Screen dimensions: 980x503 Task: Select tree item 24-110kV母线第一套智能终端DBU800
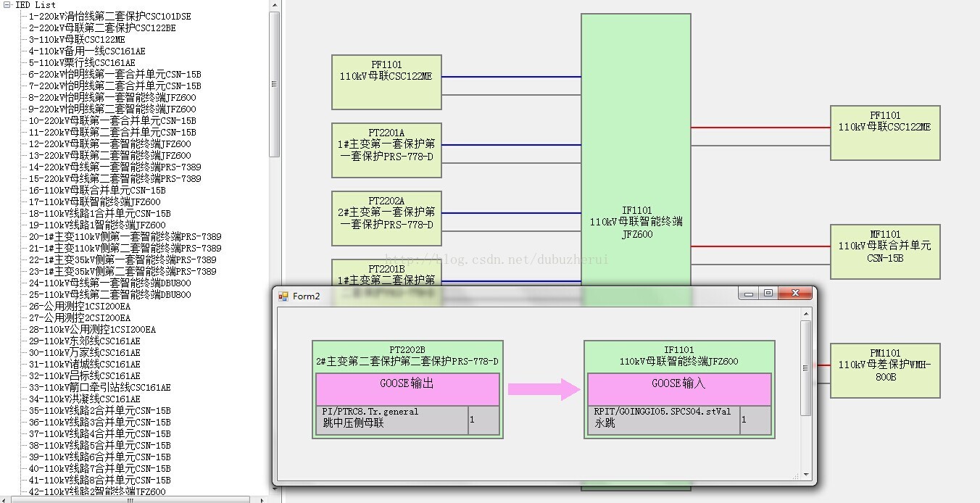pos(110,283)
